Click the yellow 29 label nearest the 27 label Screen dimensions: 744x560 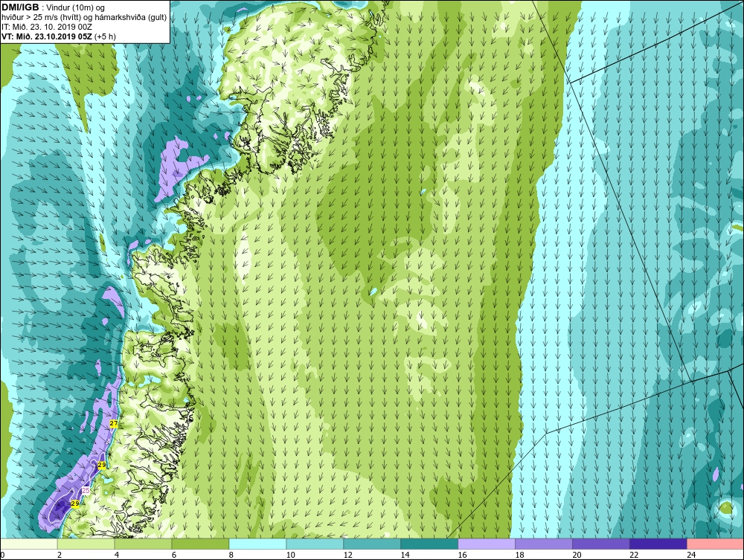pyautogui.click(x=101, y=465)
